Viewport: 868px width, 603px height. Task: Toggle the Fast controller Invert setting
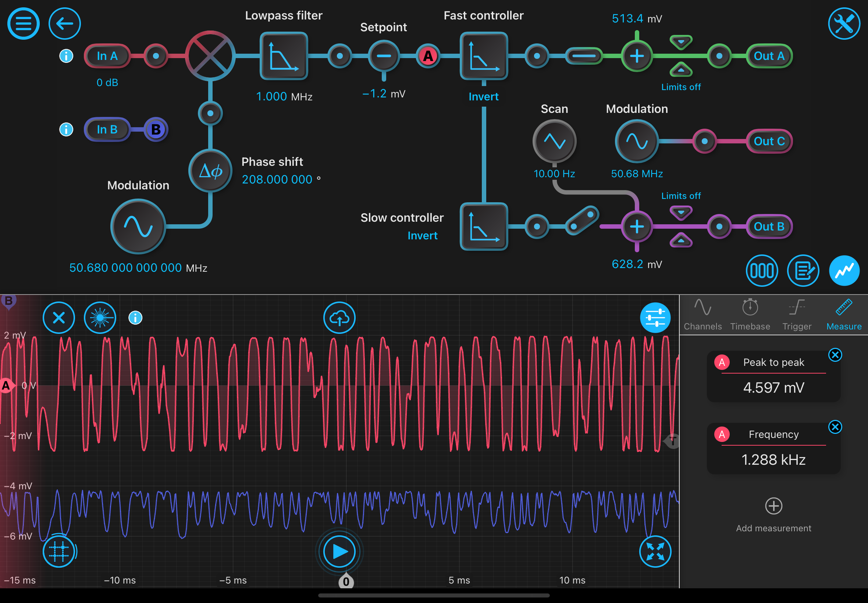484,97
